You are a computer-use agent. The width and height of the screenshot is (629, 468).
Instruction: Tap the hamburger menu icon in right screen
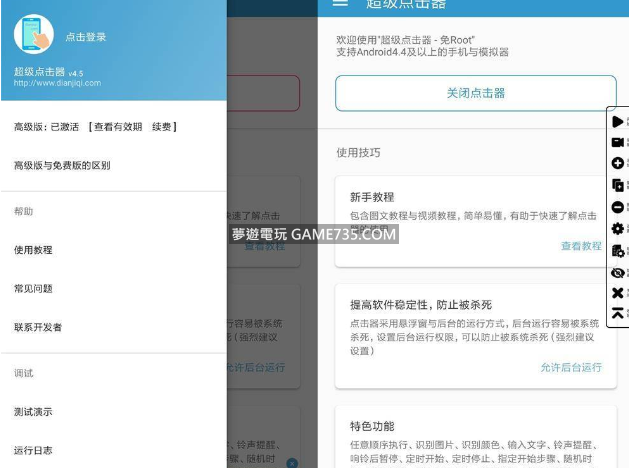(340, 3)
